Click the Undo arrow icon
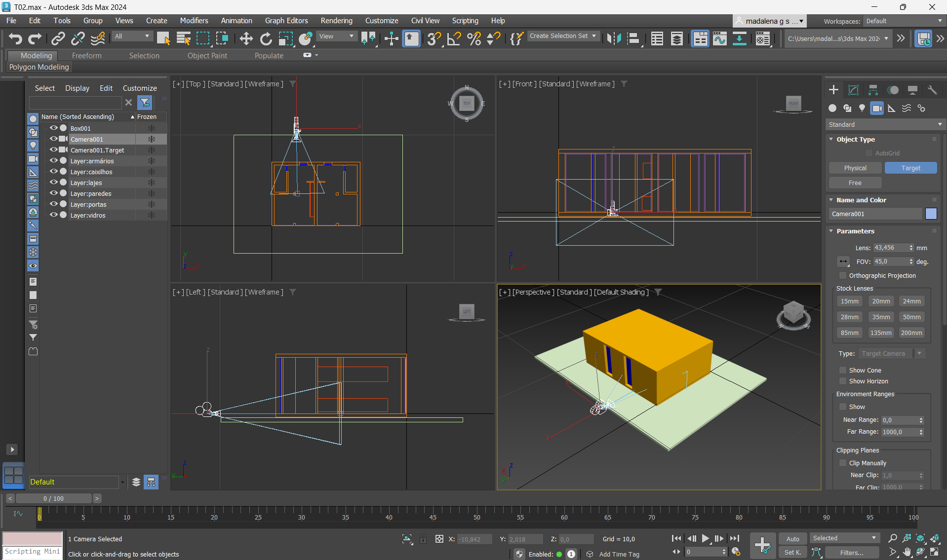Screen dimensions: 947x560 (15, 38)
